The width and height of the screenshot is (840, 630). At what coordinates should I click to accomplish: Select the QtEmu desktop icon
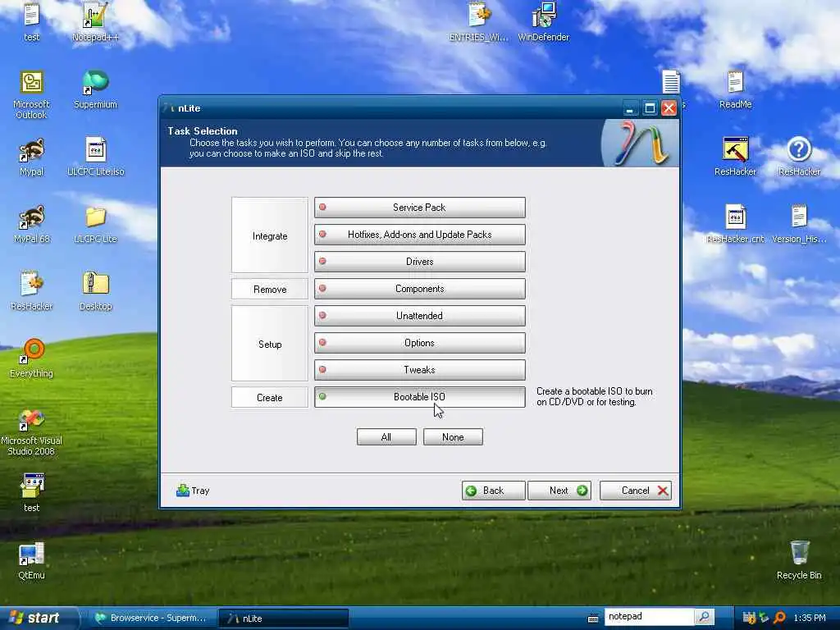click(x=32, y=561)
